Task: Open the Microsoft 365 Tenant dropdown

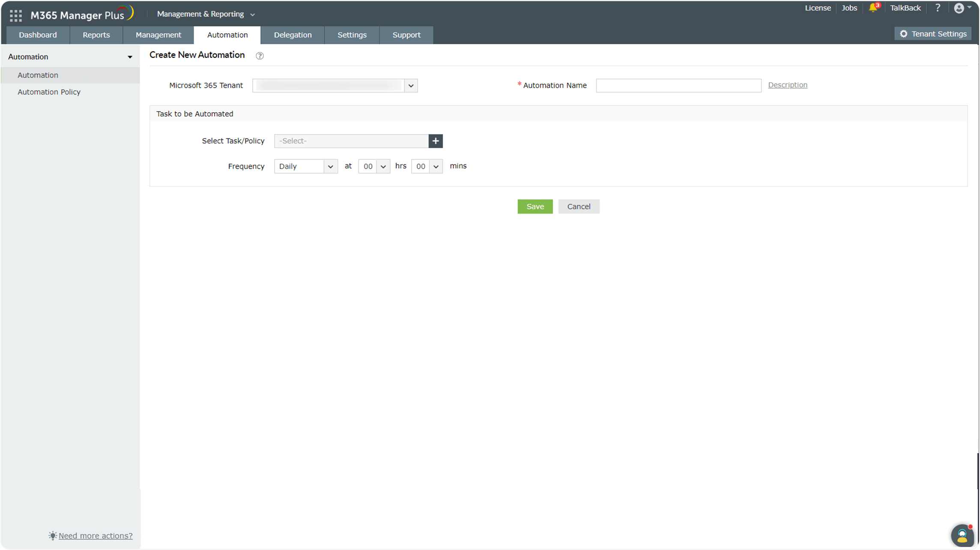Action: click(x=410, y=85)
